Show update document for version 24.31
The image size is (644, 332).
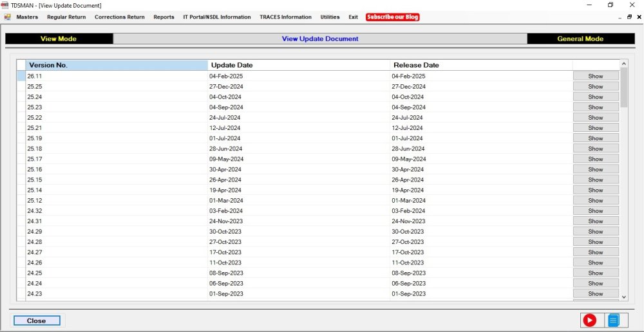(x=596, y=221)
